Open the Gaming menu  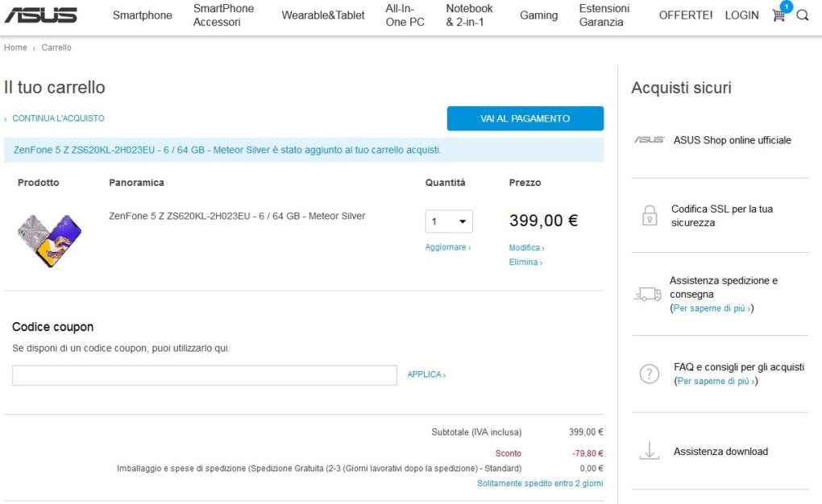click(x=538, y=15)
